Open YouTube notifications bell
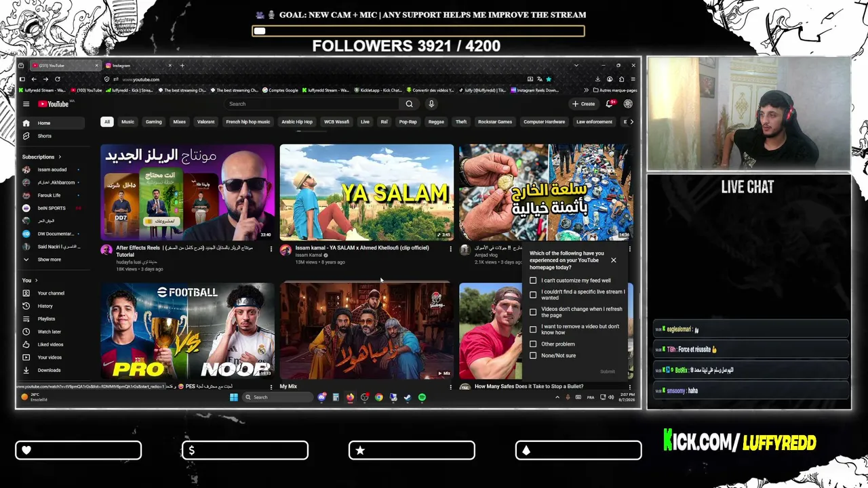This screenshot has width=868, height=488. click(610, 104)
